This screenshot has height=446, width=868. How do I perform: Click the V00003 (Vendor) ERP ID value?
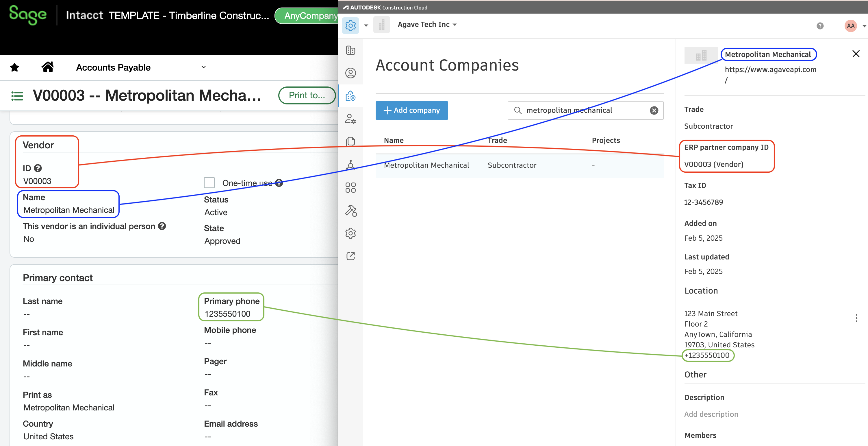(713, 164)
